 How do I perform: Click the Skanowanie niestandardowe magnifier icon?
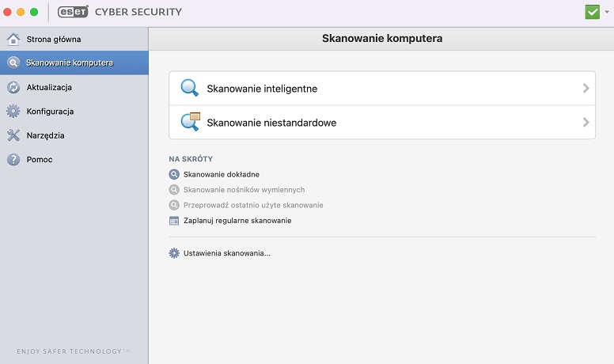click(x=190, y=123)
